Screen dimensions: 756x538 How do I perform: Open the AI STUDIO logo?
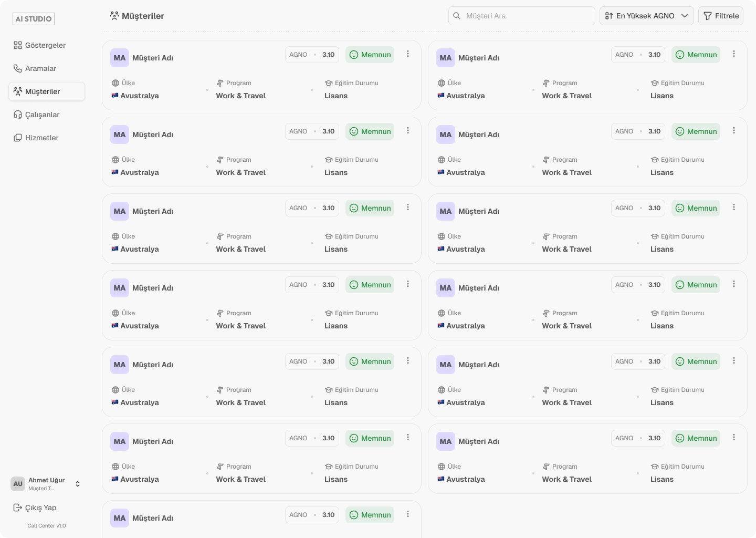coord(34,19)
